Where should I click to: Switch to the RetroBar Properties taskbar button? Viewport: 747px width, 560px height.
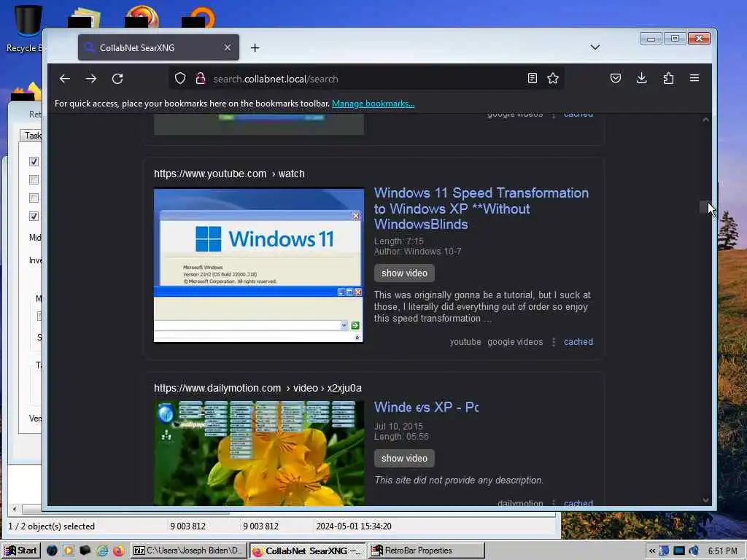[x=426, y=551]
